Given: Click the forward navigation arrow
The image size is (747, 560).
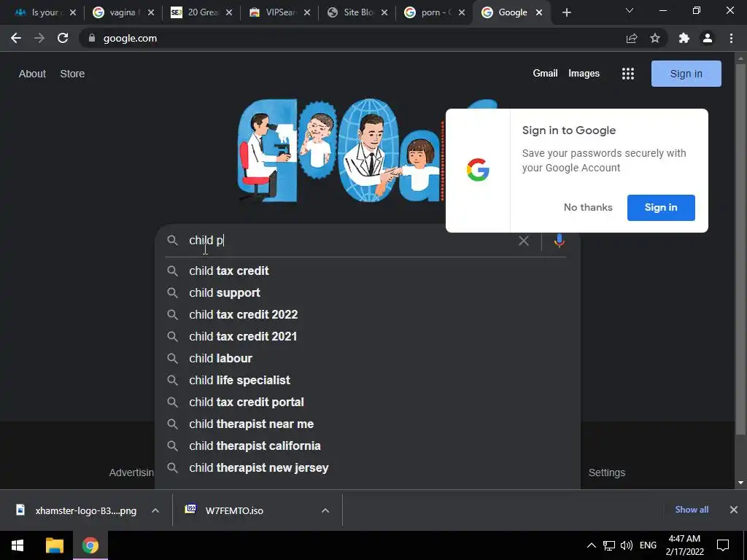Looking at the screenshot, I should tap(39, 38).
